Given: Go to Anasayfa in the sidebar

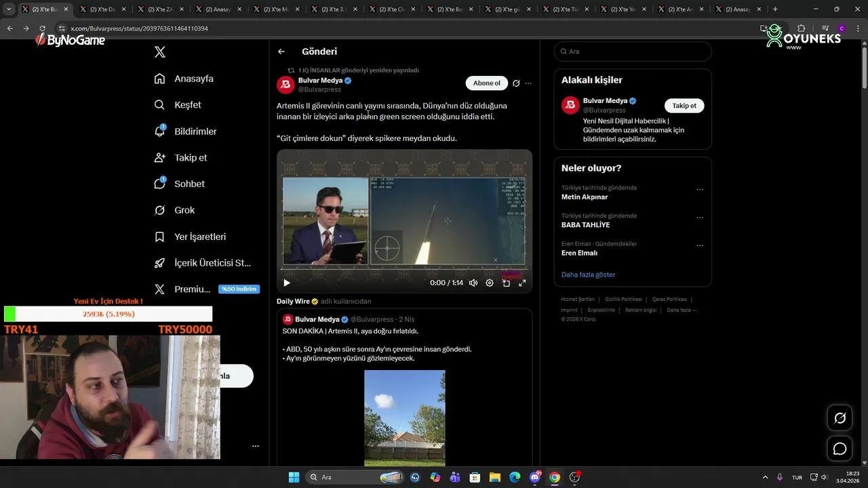Looking at the screenshot, I should [184, 79].
